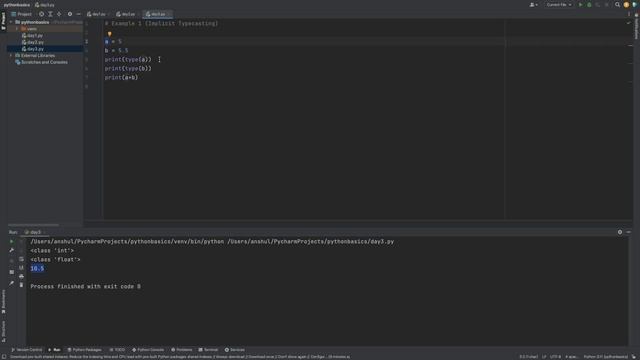
Task: Click the day3 tab in Run panel
Action: [x=35, y=232]
